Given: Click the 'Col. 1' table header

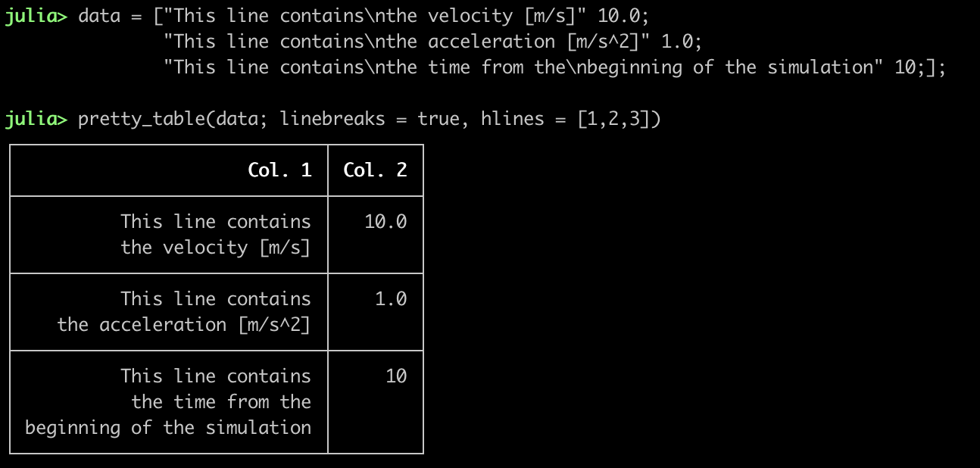Looking at the screenshot, I should [x=279, y=170].
